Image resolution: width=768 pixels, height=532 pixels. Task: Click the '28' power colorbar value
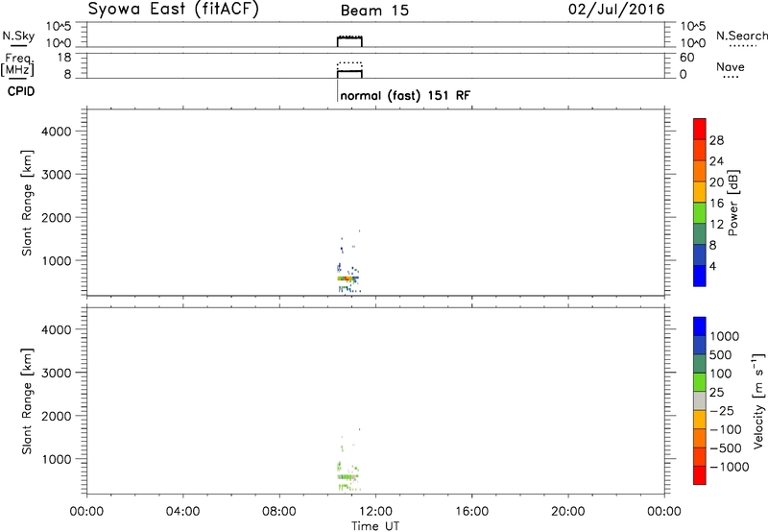click(x=716, y=140)
